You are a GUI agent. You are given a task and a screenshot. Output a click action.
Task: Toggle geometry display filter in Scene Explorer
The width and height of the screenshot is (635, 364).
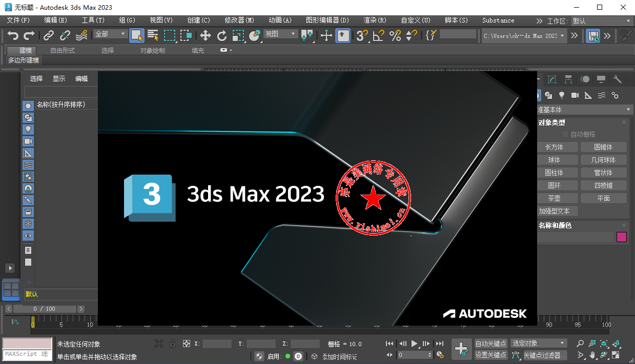[28, 105]
